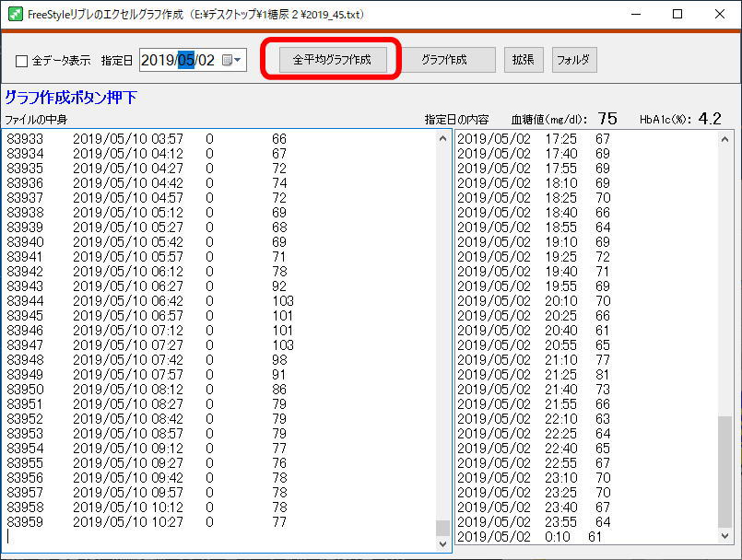Click the down arrow of right pane scrollbar
The image size is (742, 560).
click(x=726, y=535)
